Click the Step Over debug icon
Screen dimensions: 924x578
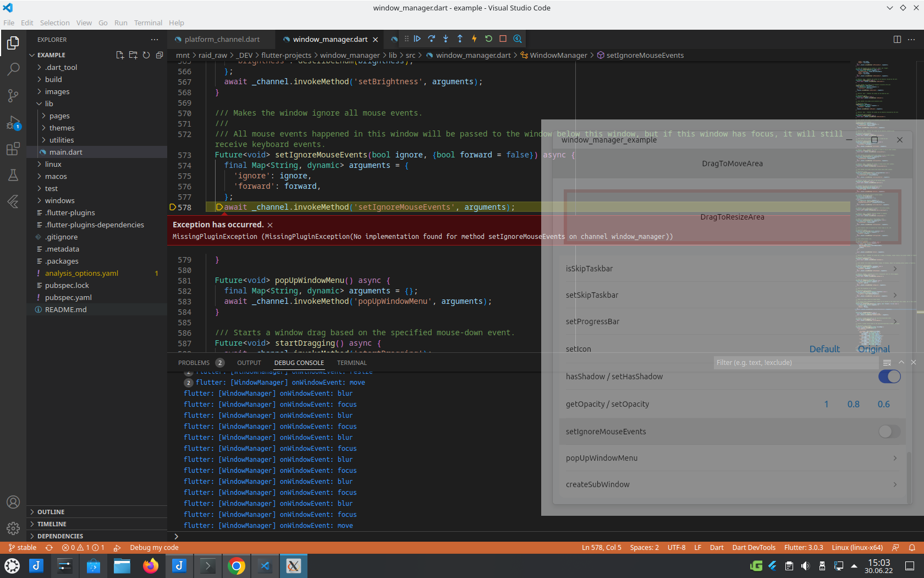[431, 39]
